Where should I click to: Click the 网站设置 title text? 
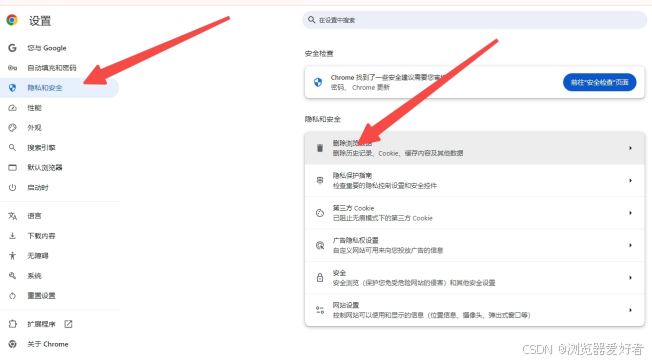tap(346, 305)
